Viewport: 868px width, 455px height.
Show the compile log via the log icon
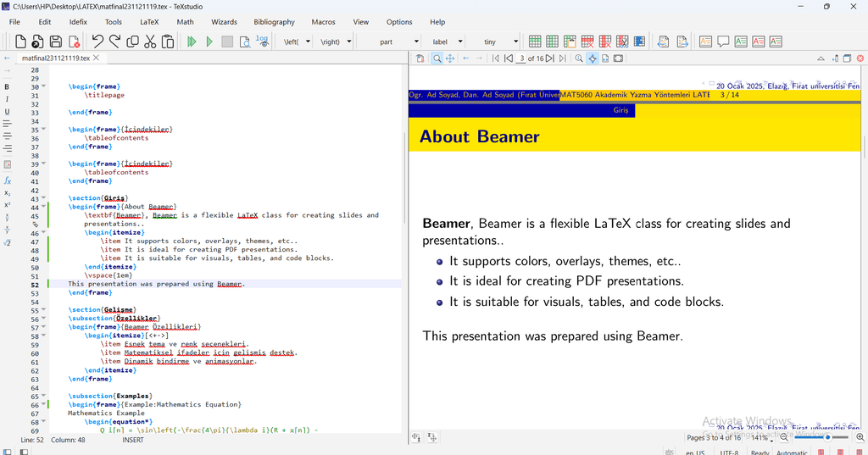263,42
